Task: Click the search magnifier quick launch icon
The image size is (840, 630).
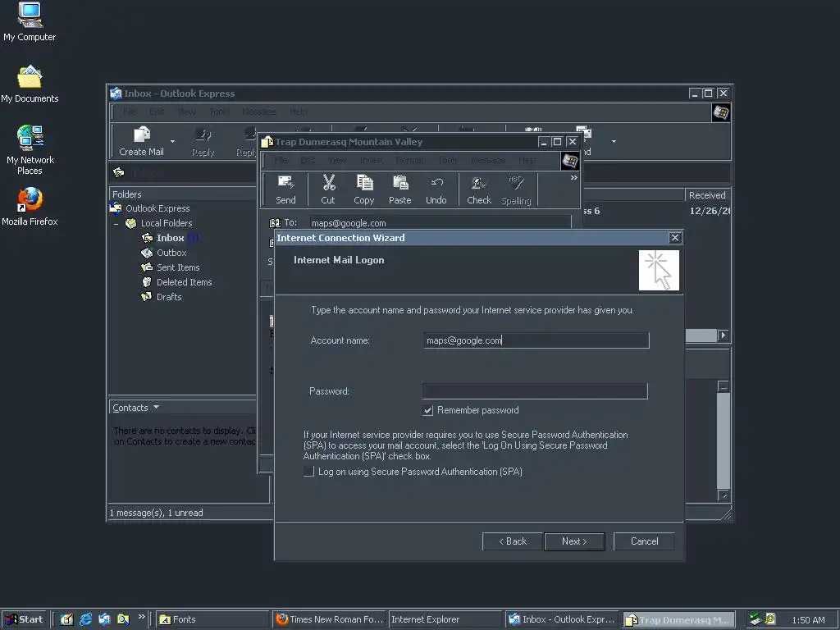Action: point(123,619)
